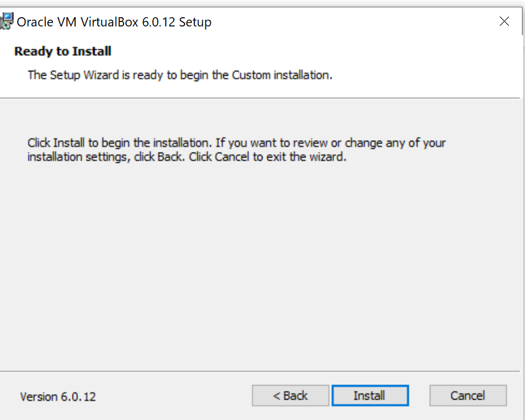Select the Ready to Install heading
525x420 pixels.
pos(63,51)
